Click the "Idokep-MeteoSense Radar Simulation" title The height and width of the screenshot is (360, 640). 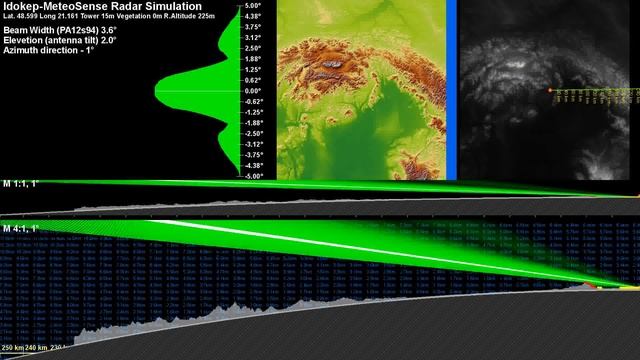pos(102,6)
